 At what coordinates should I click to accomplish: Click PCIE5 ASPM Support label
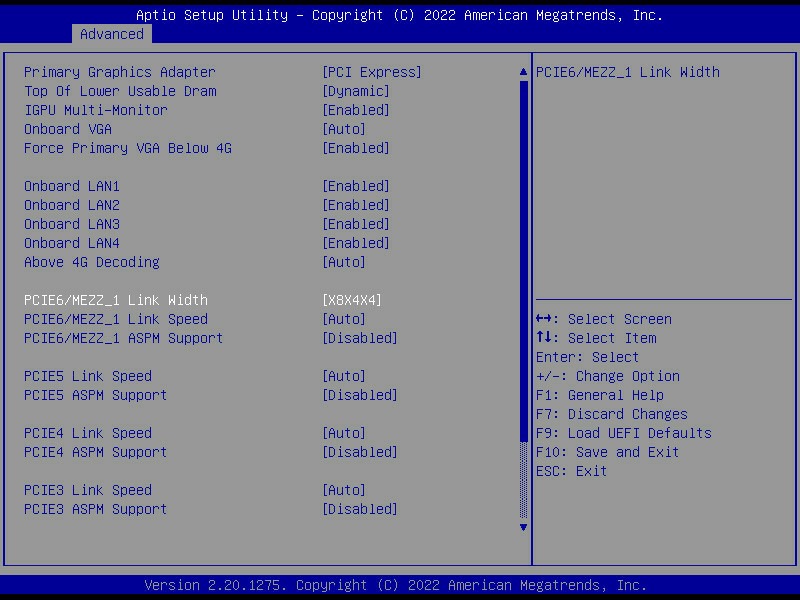coord(95,395)
